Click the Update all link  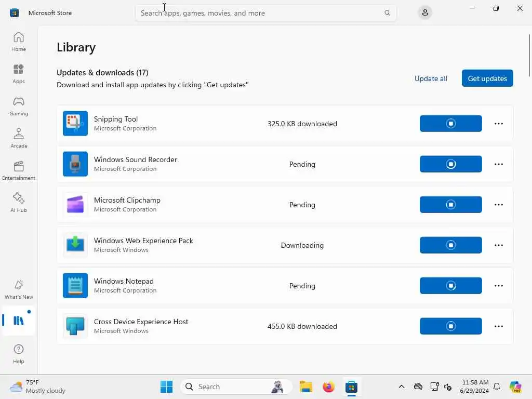[x=431, y=78]
